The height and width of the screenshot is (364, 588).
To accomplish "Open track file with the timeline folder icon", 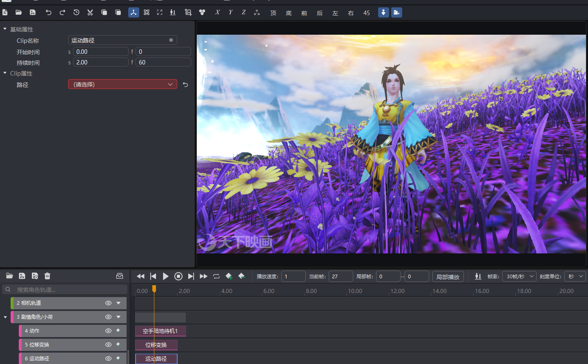I will [x=9, y=276].
